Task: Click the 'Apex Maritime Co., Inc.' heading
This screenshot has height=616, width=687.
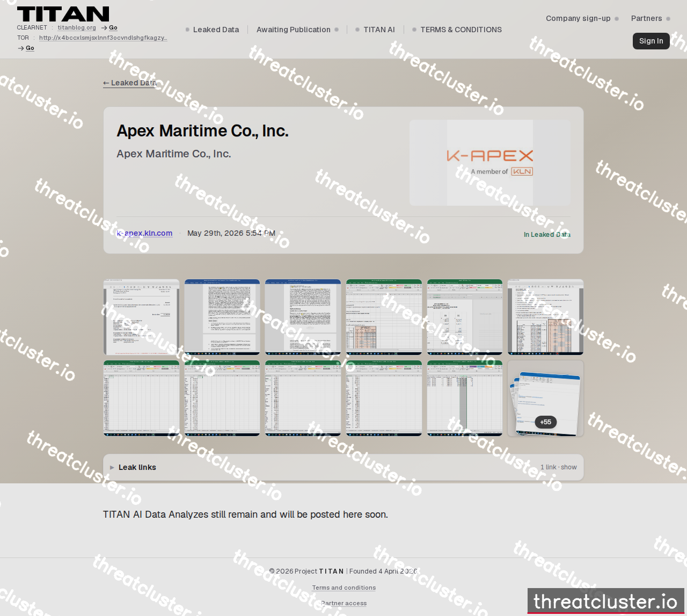Action: click(203, 131)
